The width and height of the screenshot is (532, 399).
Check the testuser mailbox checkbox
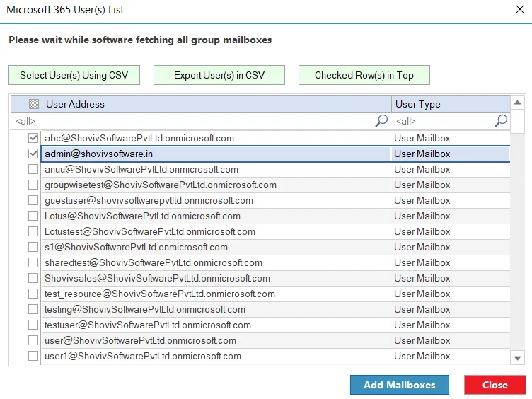(33, 325)
